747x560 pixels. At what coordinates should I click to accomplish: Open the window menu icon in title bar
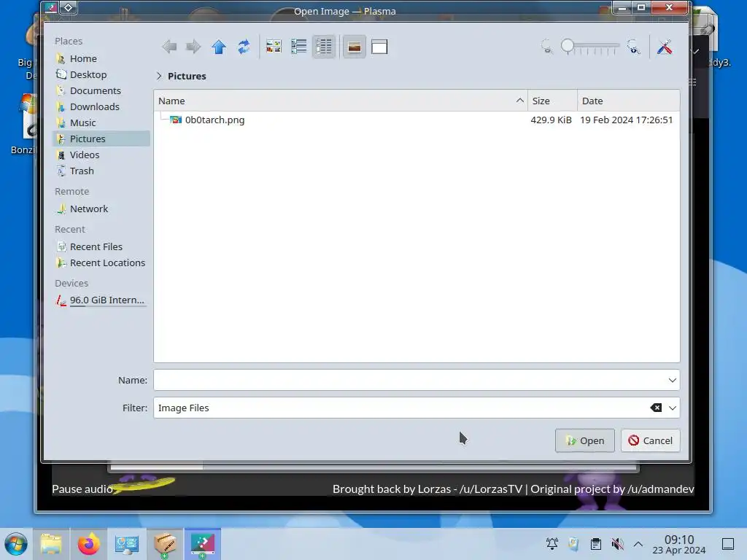click(x=50, y=7)
